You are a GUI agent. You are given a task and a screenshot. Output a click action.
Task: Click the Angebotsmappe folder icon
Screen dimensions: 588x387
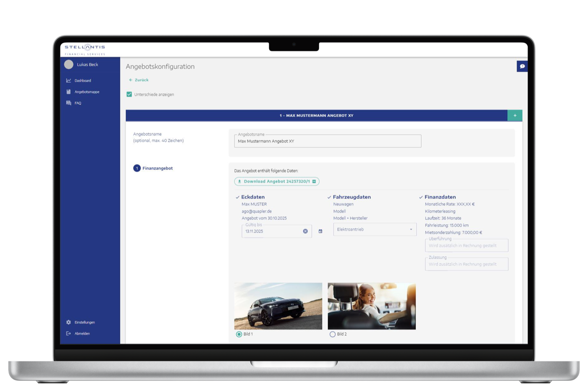pos(68,92)
